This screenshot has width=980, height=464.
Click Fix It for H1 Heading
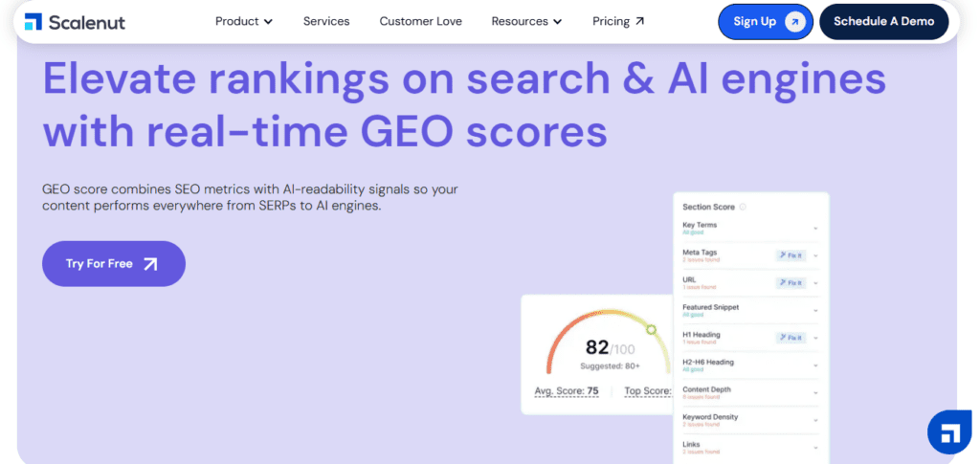(x=791, y=338)
